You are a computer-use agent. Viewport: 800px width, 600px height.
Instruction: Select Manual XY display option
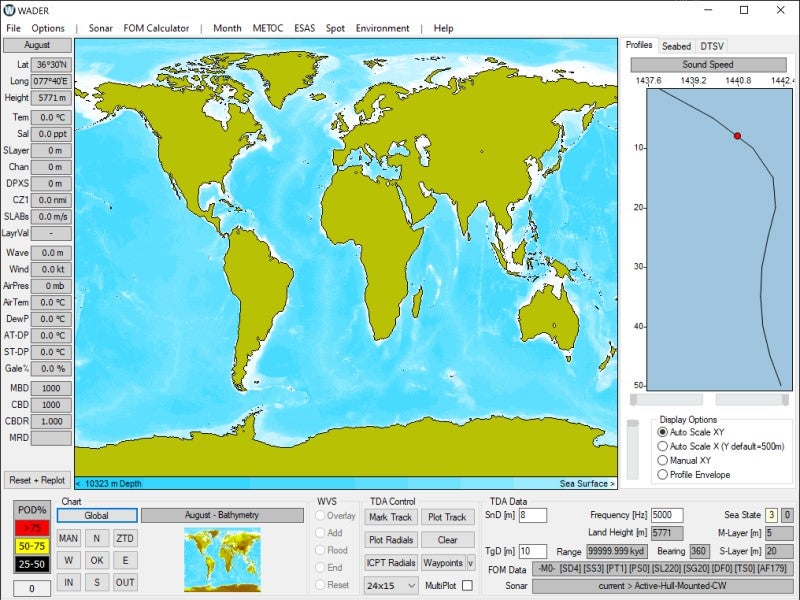click(663, 460)
